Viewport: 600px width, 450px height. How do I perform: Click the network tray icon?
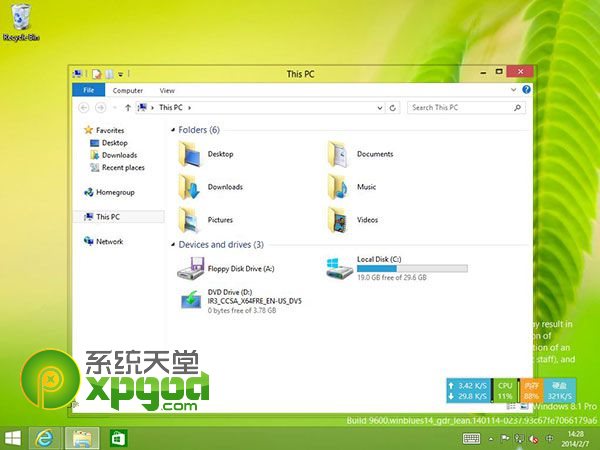(x=519, y=439)
